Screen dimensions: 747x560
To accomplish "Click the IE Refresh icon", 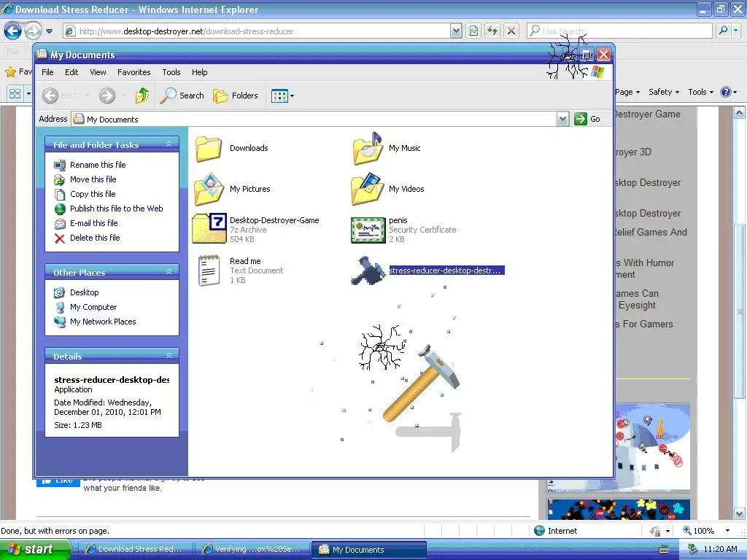I will 492,31.
